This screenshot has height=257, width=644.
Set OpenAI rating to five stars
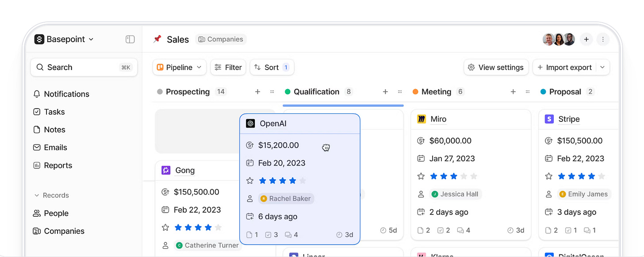point(303,181)
